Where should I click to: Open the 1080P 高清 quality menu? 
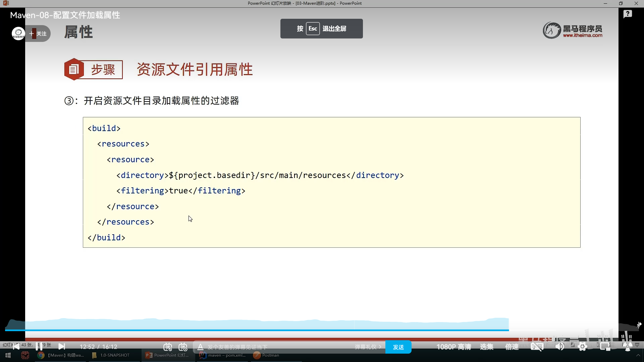453,347
